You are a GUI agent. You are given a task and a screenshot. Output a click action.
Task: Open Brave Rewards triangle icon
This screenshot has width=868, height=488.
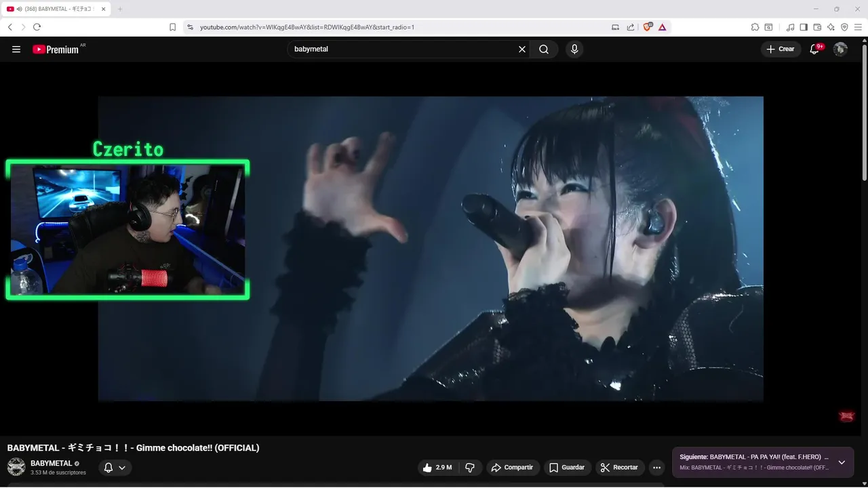662,27
